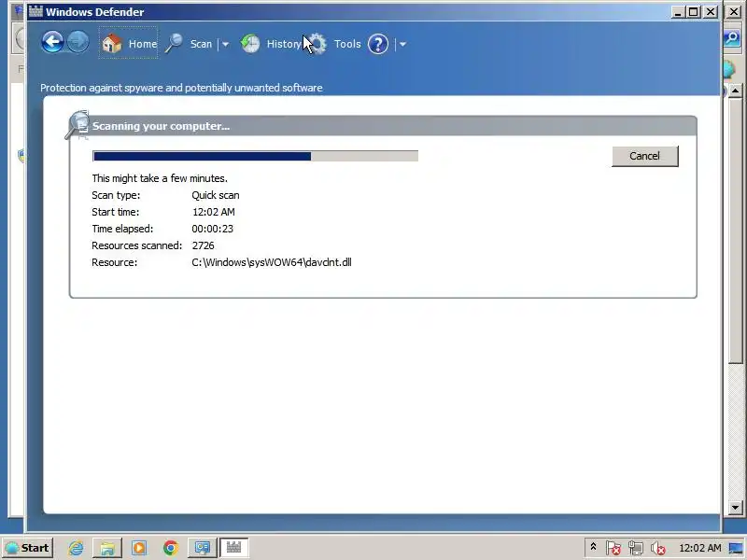This screenshot has height=560, width=747.
Task: Minimize the Windows Defender window
Action: click(677, 12)
